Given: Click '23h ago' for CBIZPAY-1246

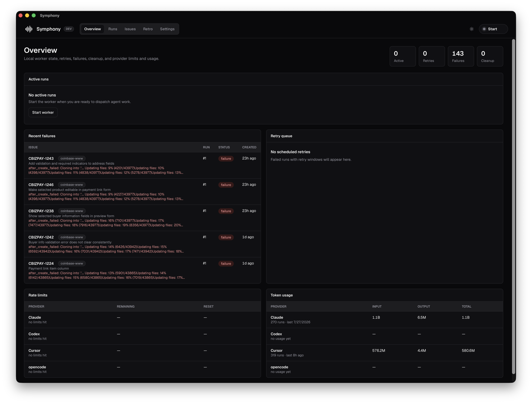Looking at the screenshot, I should (x=249, y=184).
